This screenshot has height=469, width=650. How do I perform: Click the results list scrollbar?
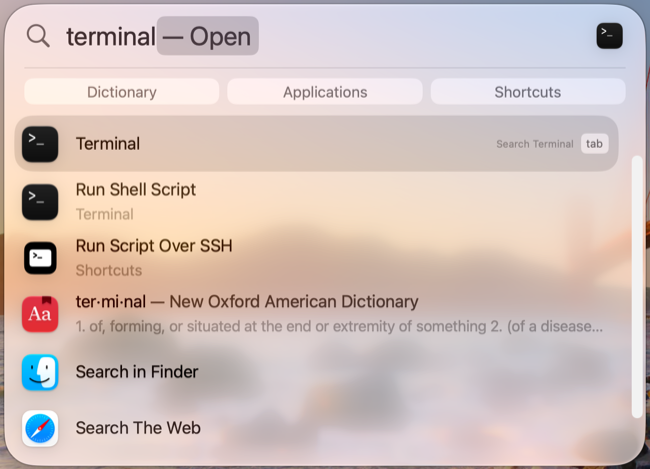coord(637,287)
